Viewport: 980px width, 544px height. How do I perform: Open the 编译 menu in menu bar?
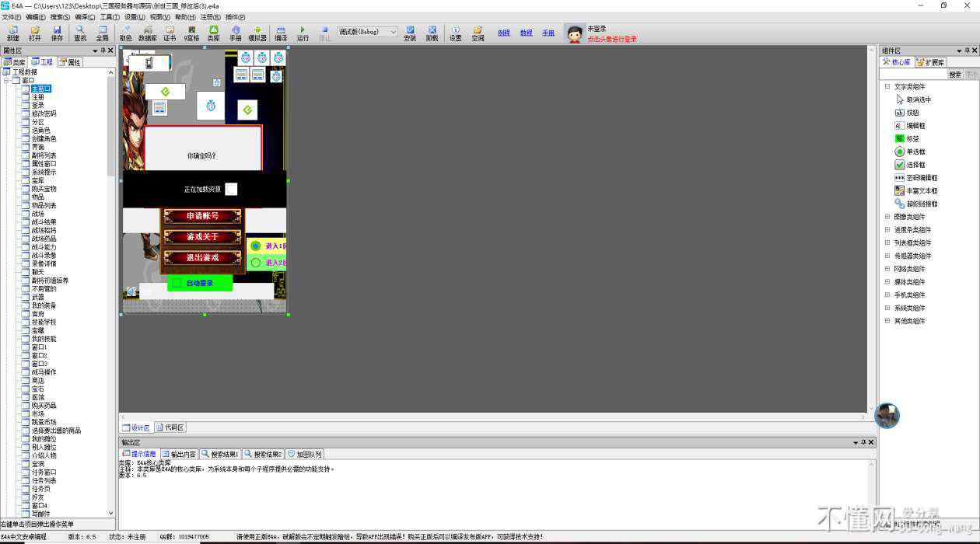[x=86, y=17]
